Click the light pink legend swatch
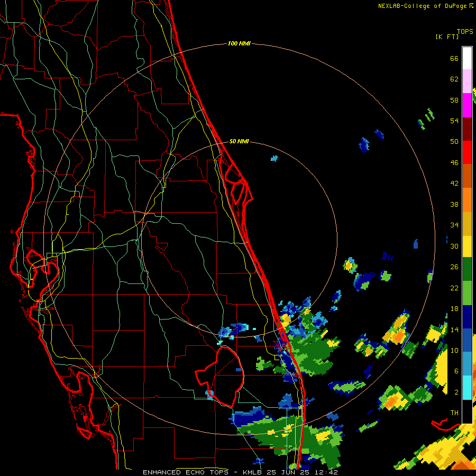Viewport: 476px width, 476px height. pos(467,81)
